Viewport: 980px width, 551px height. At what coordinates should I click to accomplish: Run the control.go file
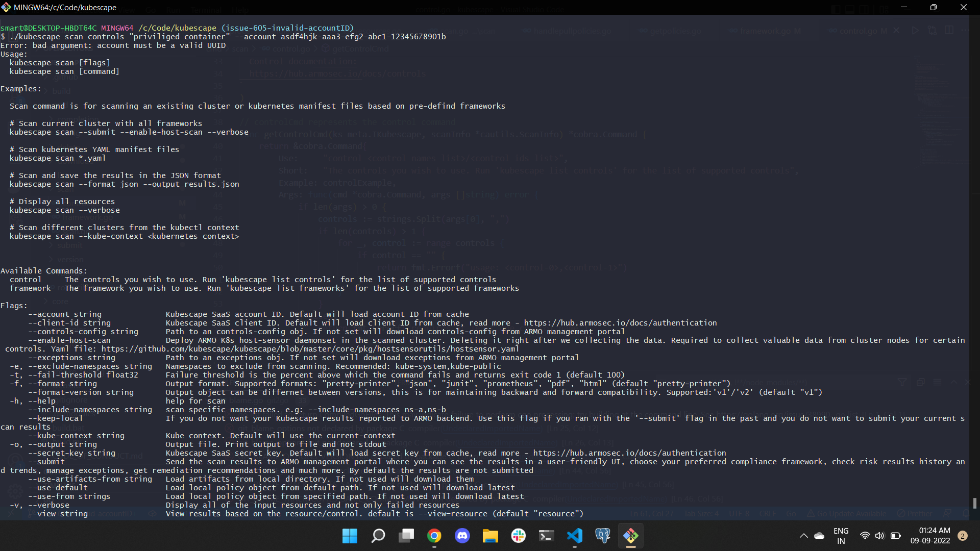click(915, 30)
